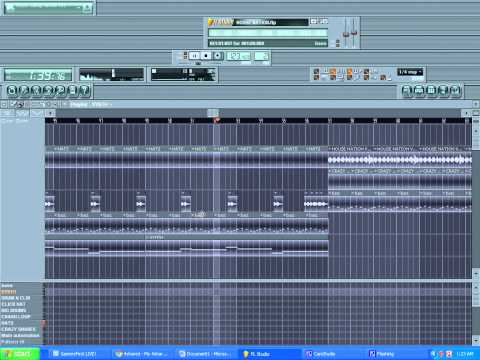Open the Windows Start button
Image resolution: width=480 pixels, height=360 pixels.
[19, 354]
